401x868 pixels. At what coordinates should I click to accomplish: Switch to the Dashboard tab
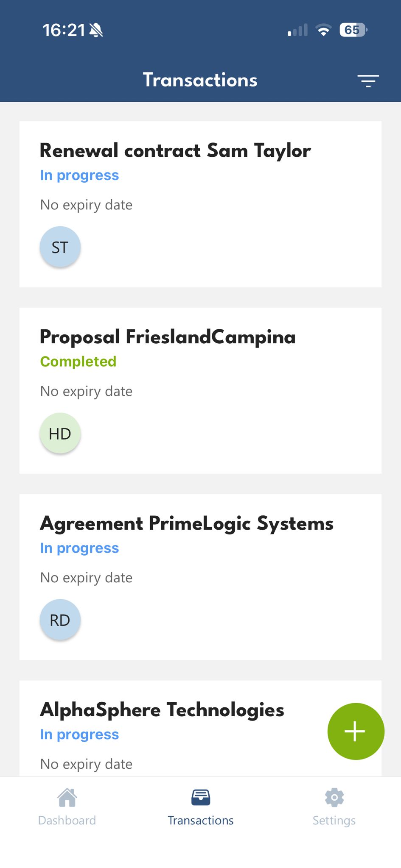(67, 820)
